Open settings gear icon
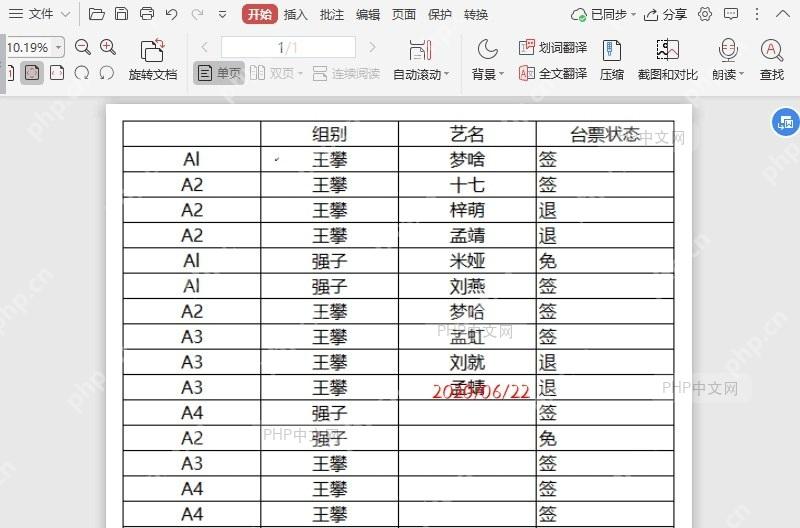 click(705, 14)
